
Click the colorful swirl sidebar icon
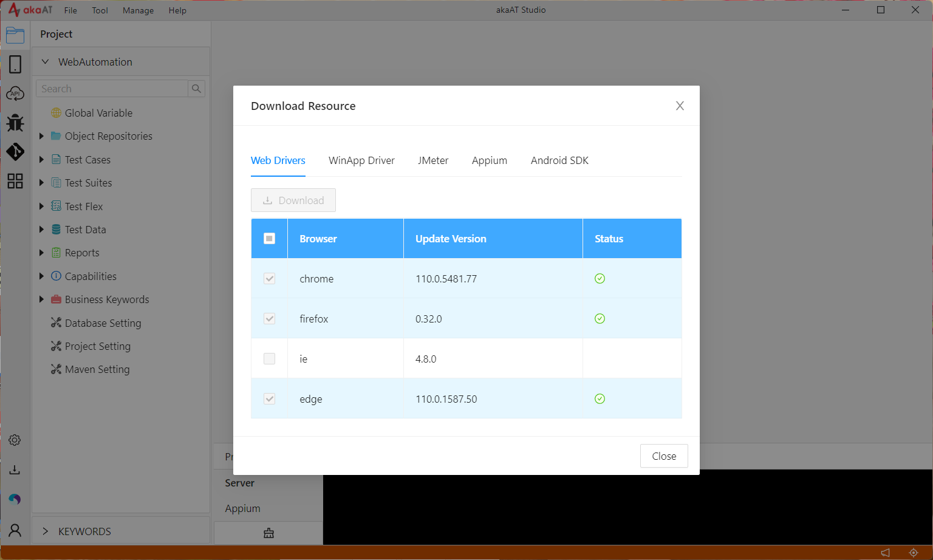[x=15, y=499]
